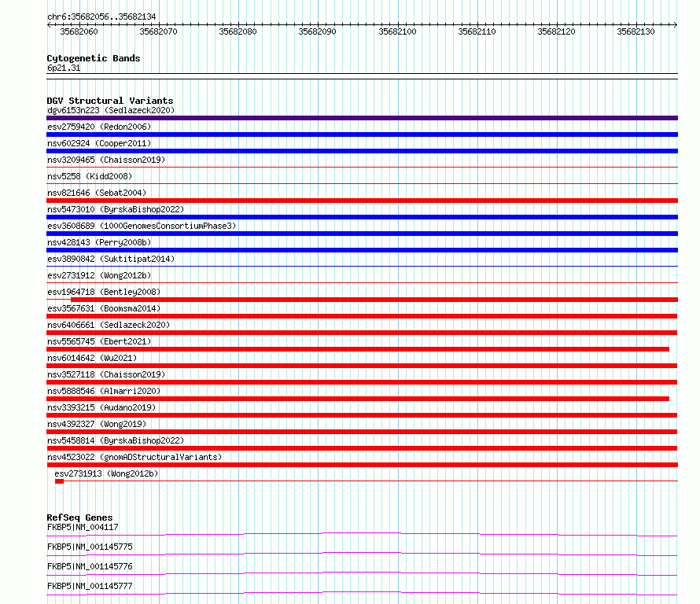Click the nsv4523022 (gnomADStructuralVariants) label
Image resolution: width=700 pixels, height=604 pixels.
tap(134, 457)
